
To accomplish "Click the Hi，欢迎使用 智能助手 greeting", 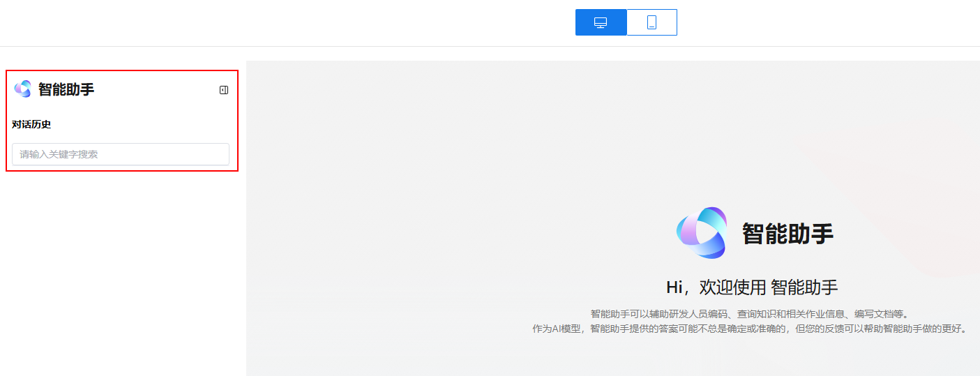I will (x=752, y=287).
